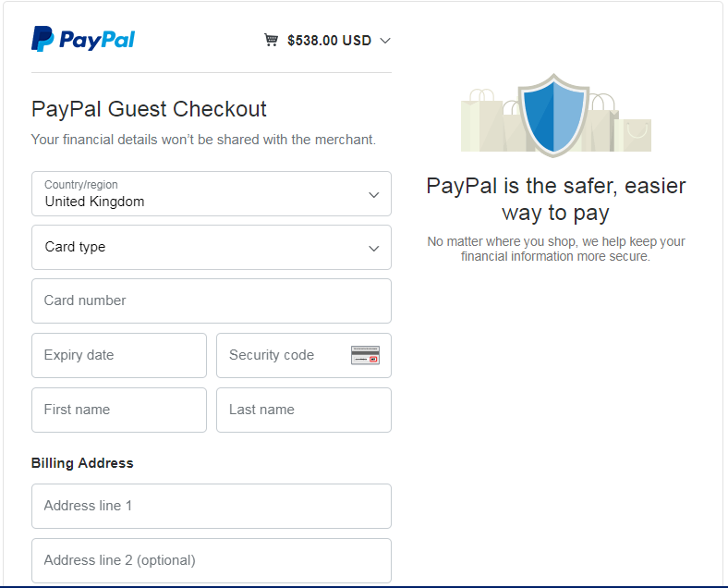Focus the Card number field

point(212,301)
